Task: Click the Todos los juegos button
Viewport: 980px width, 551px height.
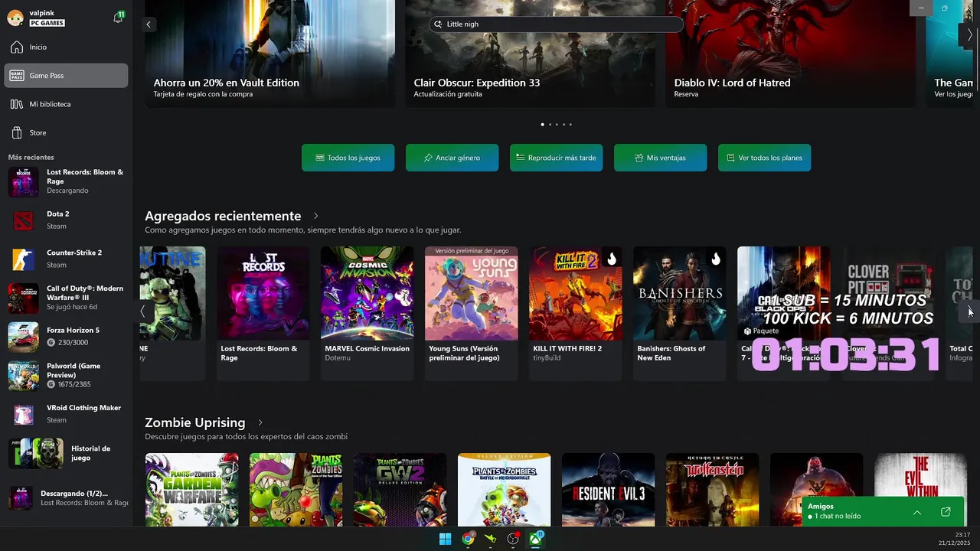Action: pyautogui.click(x=348, y=158)
